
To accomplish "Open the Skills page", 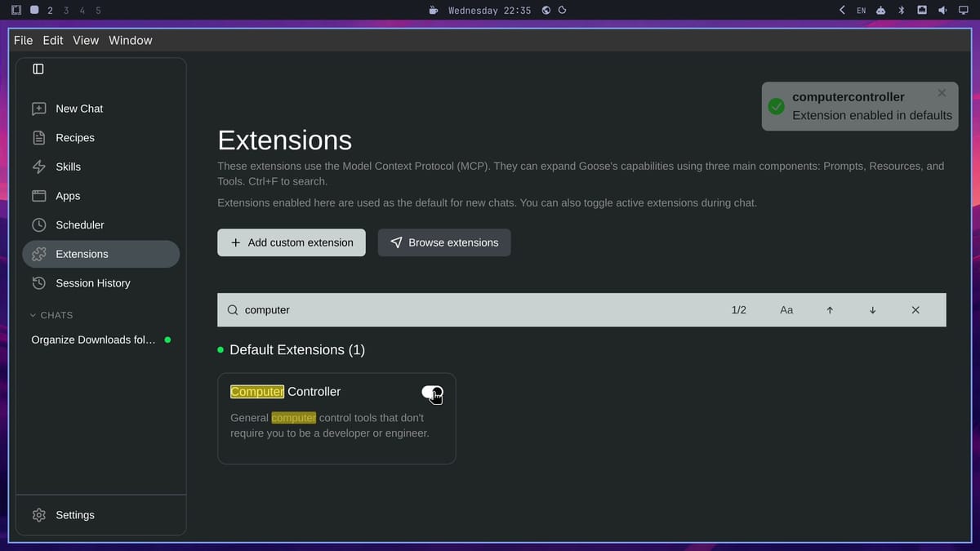I will point(100,167).
